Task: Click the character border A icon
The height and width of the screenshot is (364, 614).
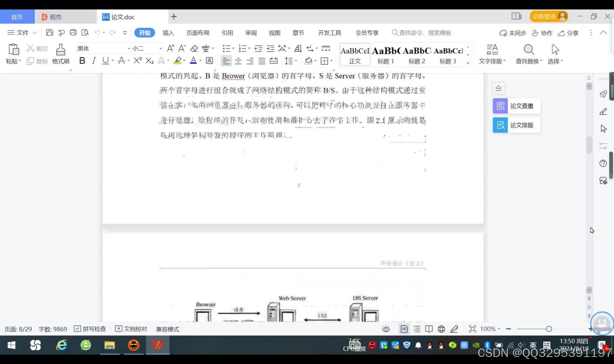Action: [210, 61]
